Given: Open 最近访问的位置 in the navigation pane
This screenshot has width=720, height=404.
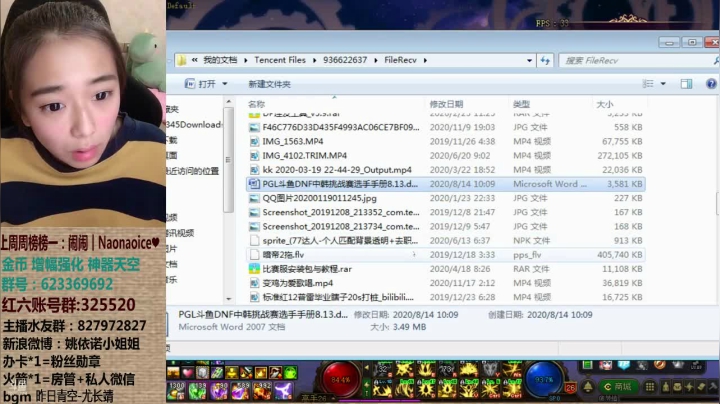Looking at the screenshot, I should coord(193,171).
